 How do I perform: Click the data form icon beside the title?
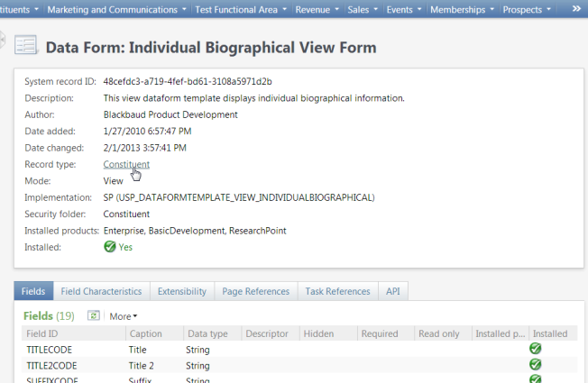click(x=26, y=46)
